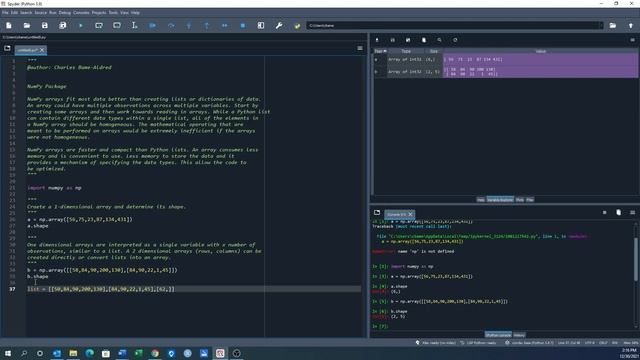
Task: Execute the current debug line
Action: (171, 25)
